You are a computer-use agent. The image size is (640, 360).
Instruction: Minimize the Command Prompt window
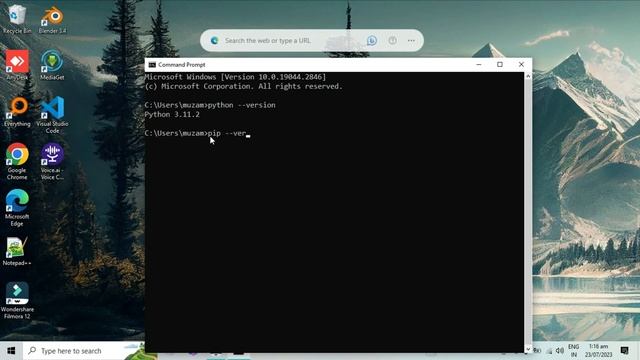click(x=479, y=64)
